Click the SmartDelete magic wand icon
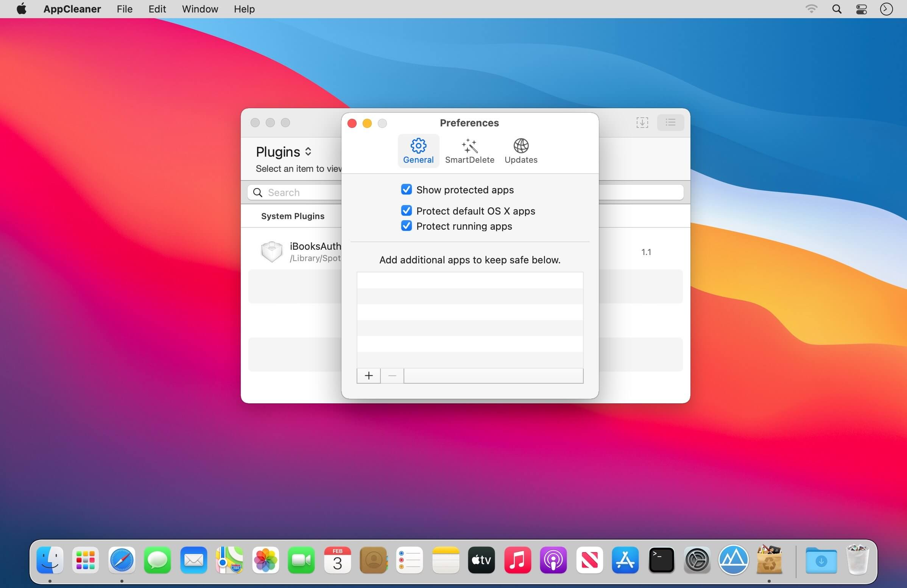Image resolution: width=907 pixels, height=588 pixels. (470, 145)
